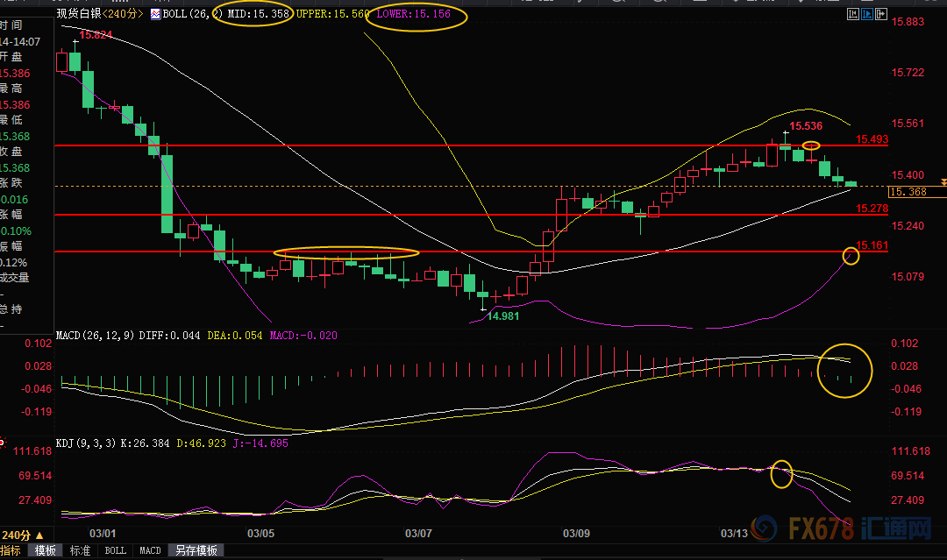
Task: Switch to the 模板 tab
Action: coord(46,550)
